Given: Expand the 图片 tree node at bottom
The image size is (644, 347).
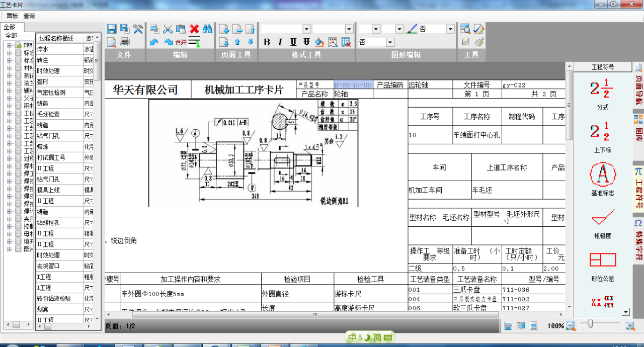Looking at the screenshot, I should coord(9,248).
